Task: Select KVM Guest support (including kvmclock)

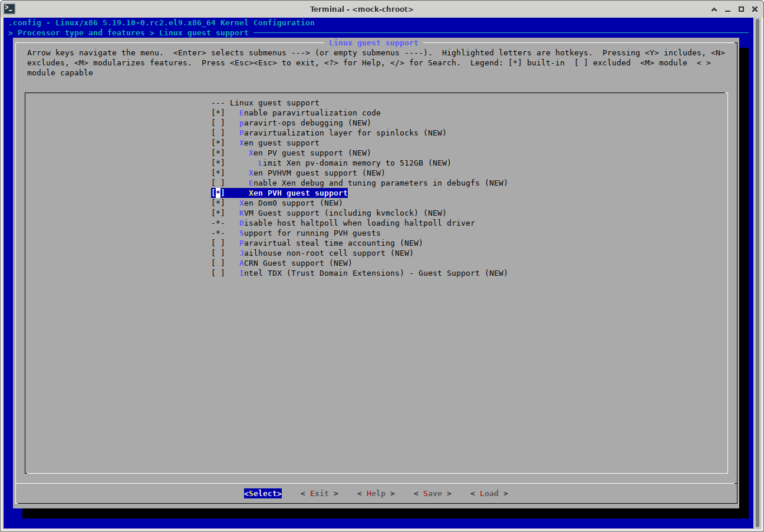Action: [343, 213]
